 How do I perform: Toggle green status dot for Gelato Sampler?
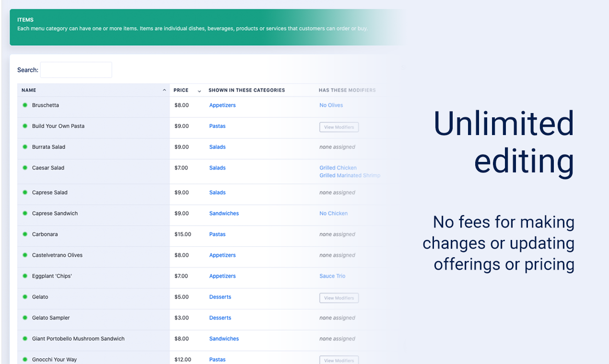click(x=25, y=318)
